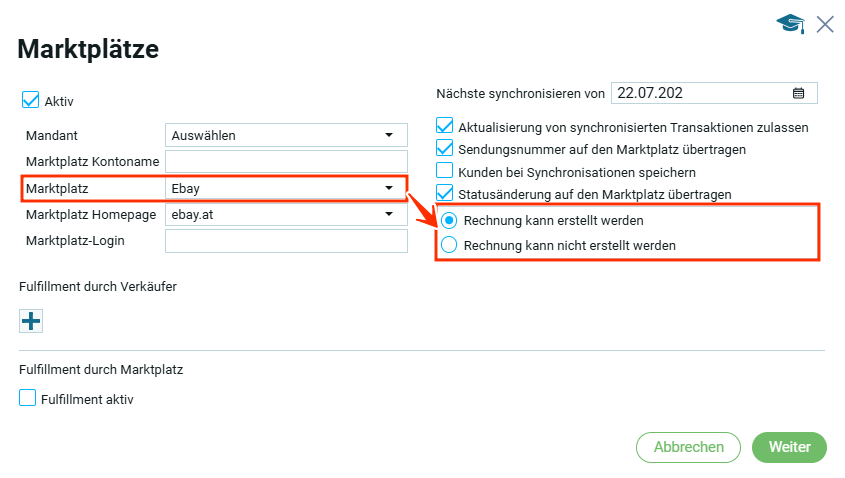The image size is (845, 478).
Task: Expand the Marktplatz Ebay dropdown
Action: [286, 188]
